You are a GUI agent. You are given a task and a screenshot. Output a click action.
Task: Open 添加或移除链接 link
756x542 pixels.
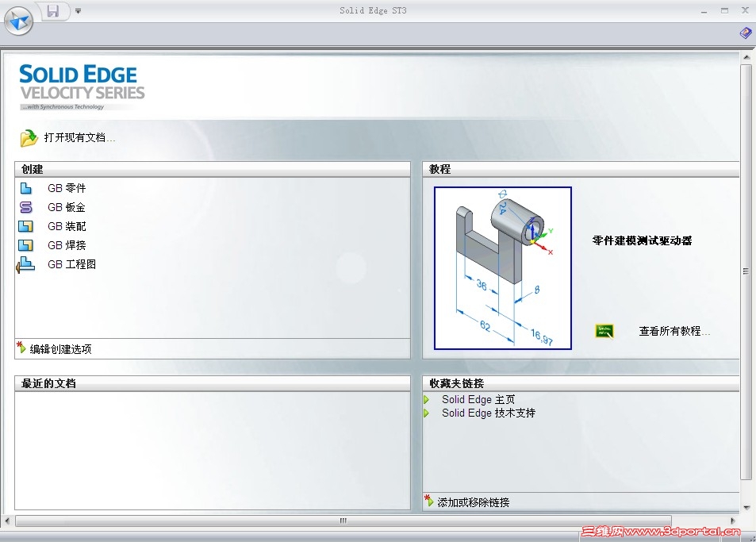coord(474,502)
